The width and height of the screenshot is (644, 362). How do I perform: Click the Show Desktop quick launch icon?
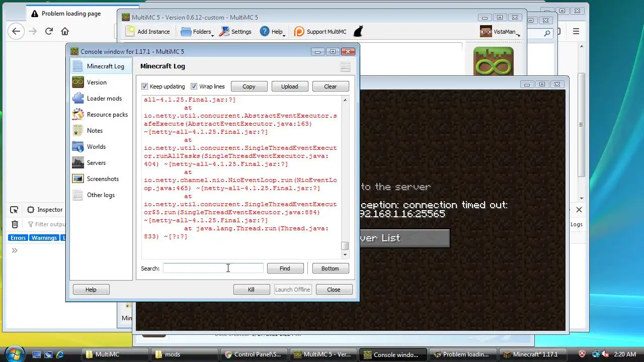click(37, 354)
